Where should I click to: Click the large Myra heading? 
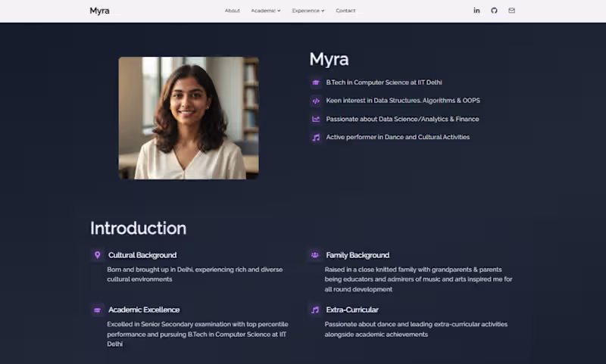pyautogui.click(x=329, y=60)
